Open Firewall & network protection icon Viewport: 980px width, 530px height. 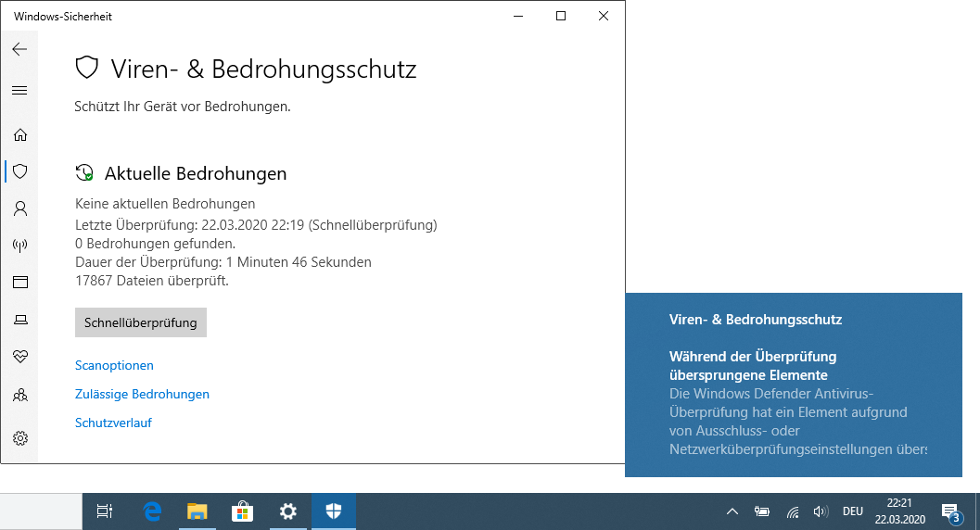pyautogui.click(x=20, y=246)
